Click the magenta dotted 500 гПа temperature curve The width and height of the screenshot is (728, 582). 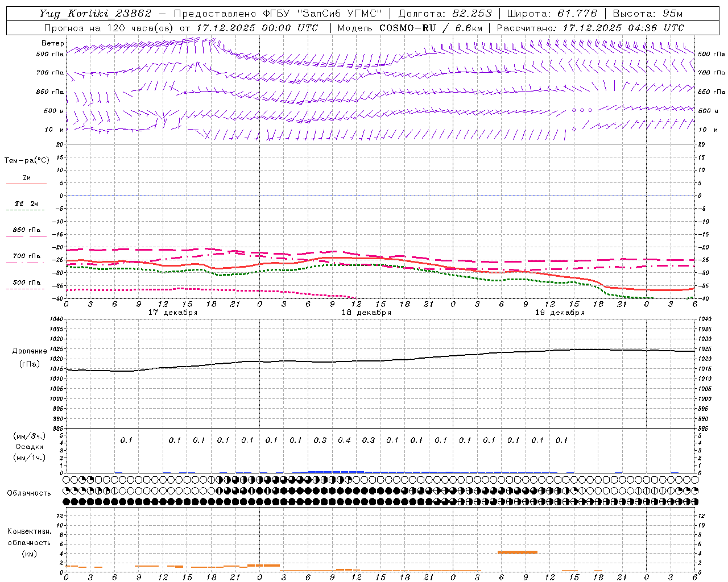[210, 290]
